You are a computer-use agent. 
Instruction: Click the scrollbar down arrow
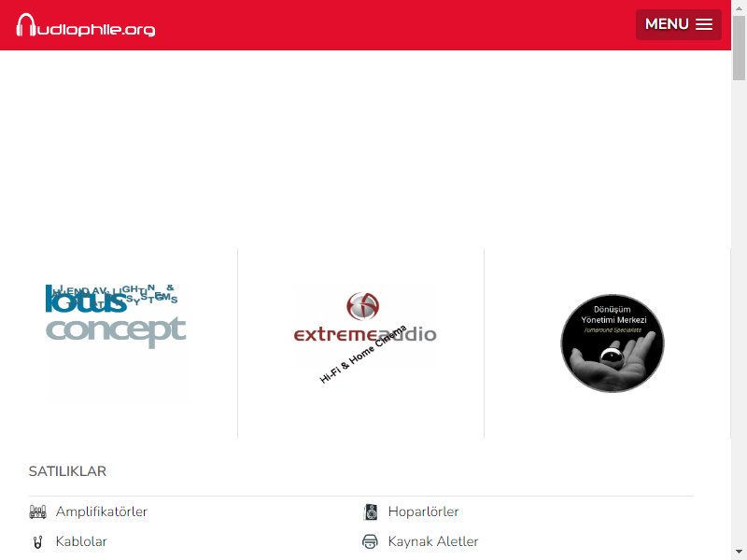point(739,553)
